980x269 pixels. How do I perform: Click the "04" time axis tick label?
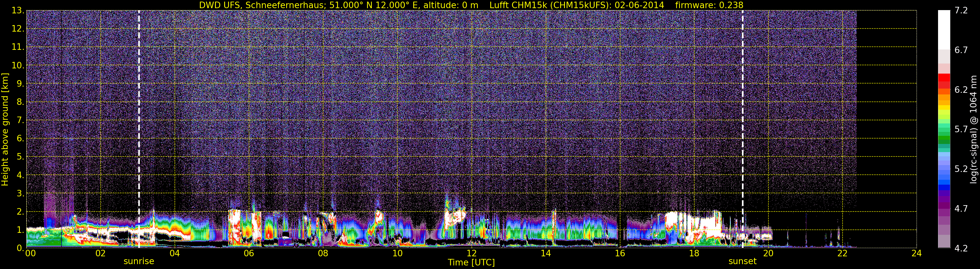[175, 253]
